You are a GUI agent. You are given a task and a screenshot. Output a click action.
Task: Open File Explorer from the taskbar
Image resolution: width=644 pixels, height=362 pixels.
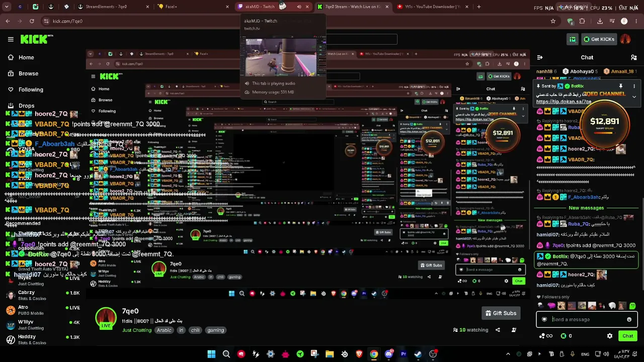(330, 354)
